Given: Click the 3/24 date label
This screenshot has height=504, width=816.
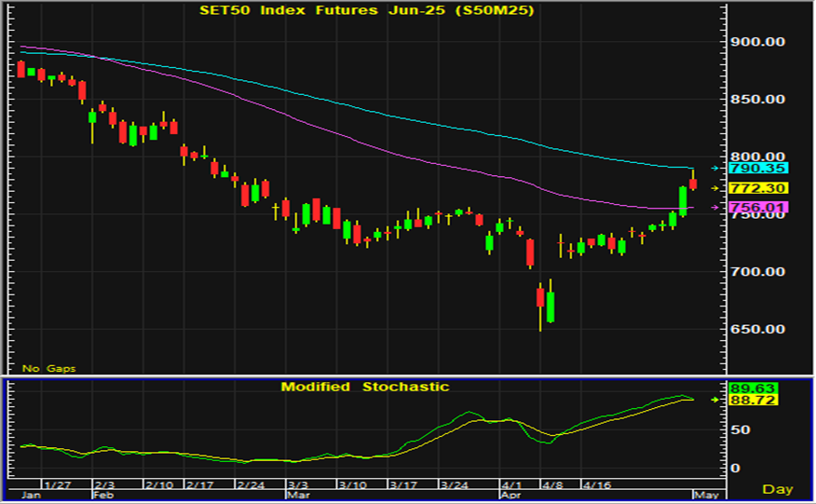Looking at the screenshot, I should tap(455, 485).
